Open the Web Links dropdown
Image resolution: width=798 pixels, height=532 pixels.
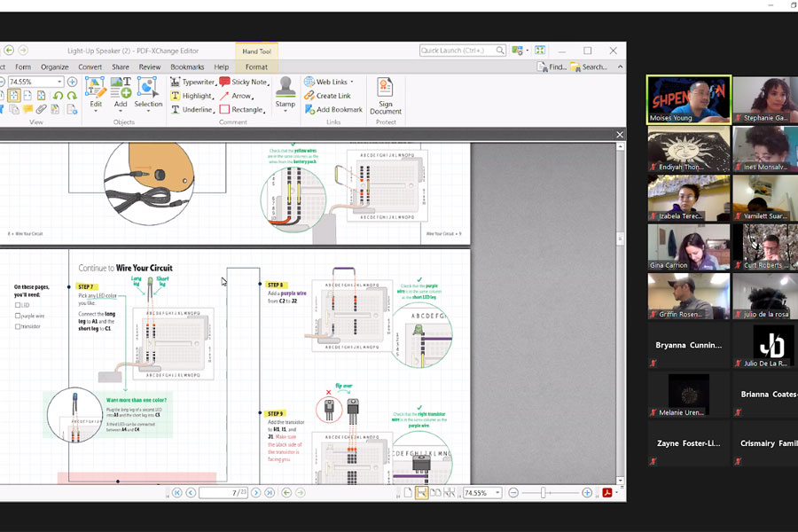(352, 82)
